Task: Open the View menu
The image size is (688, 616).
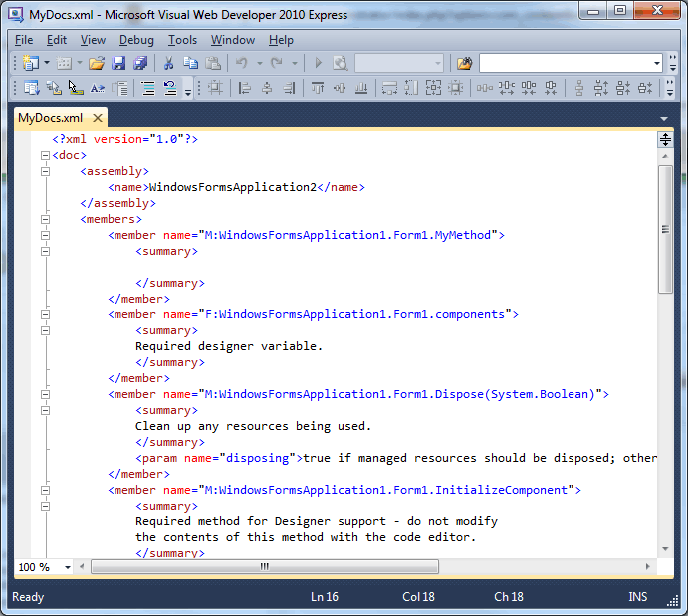Action: click(x=93, y=40)
